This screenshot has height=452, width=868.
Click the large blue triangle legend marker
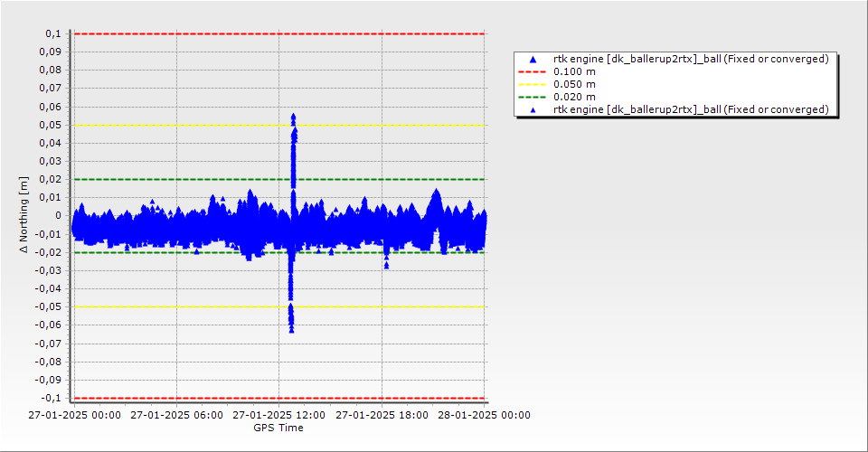click(533, 59)
